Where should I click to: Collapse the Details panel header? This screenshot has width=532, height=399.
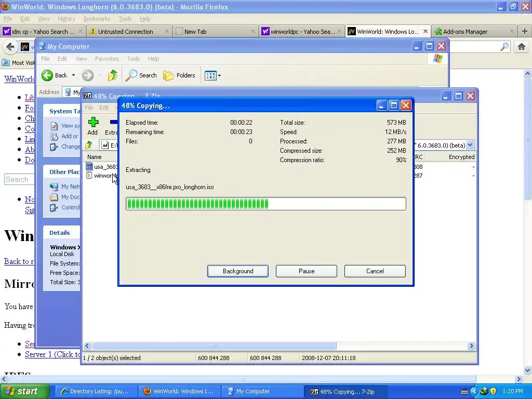[62, 233]
